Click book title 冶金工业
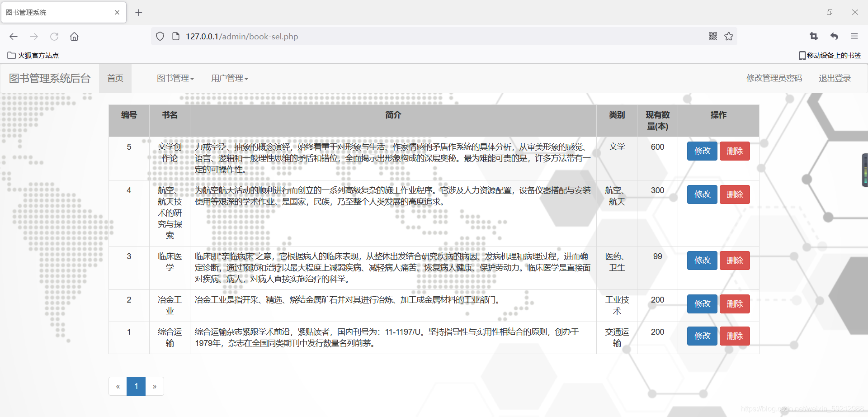The image size is (868, 417). pyautogui.click(x=170, y=305)
